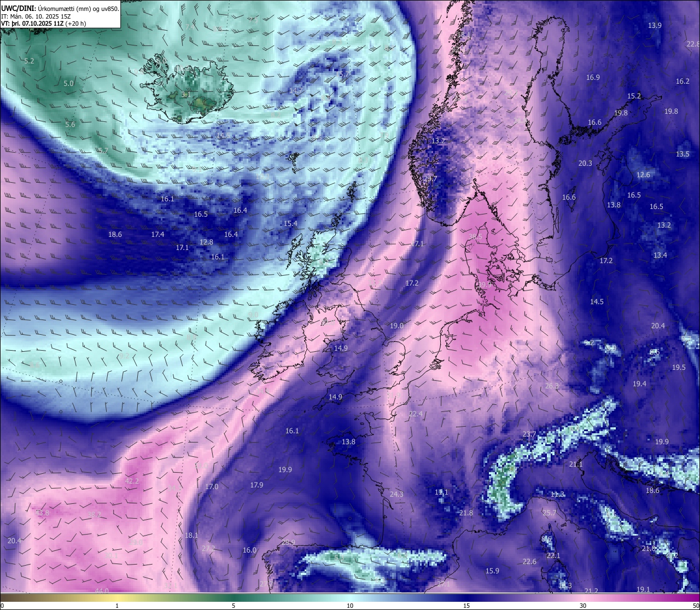
Task: Click the 17.0 value label
Action: pos(212,486)
